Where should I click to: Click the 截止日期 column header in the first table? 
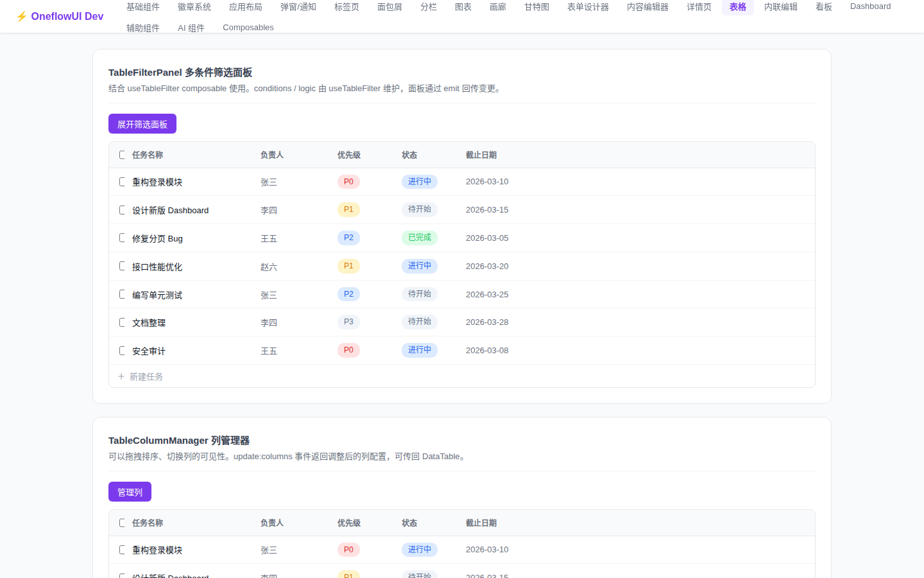coord(481,155)
